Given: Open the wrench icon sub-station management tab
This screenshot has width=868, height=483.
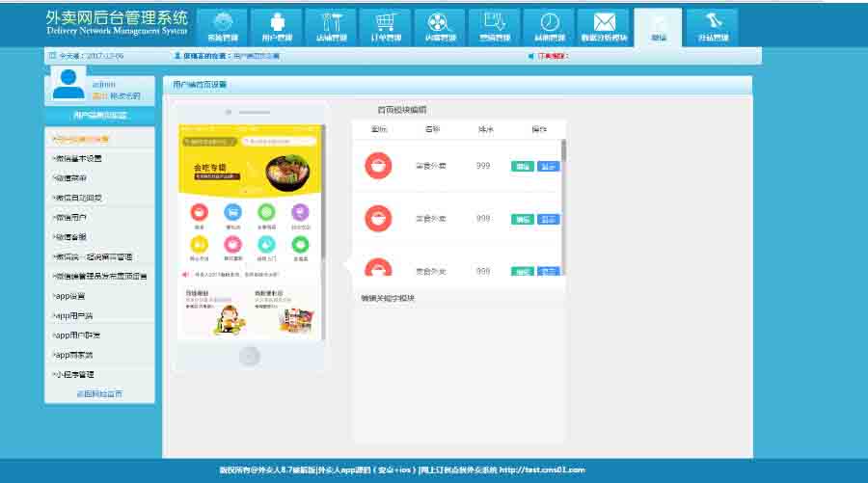Looking at the screenshot, I should coord(713,27).
